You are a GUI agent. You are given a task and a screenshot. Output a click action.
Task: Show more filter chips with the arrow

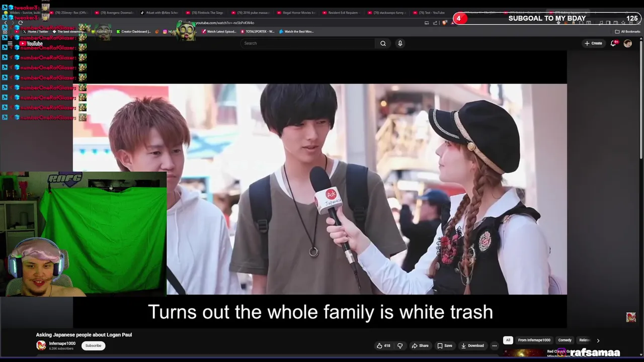tap(598, 340)
